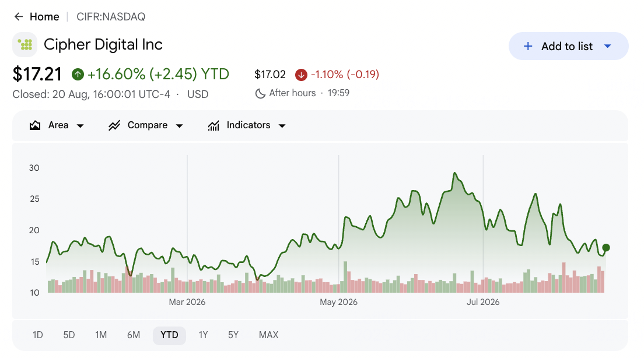Switch to the MAX time range
The width and height of the screenshot is (644, 358).
[x=268, y=335]
